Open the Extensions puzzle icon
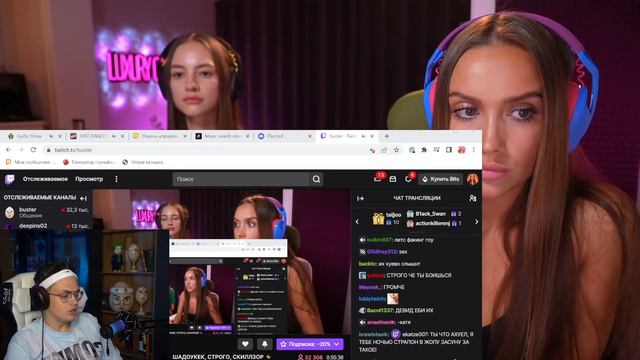This screenshot has width=640, height=360. coord(424,150)
